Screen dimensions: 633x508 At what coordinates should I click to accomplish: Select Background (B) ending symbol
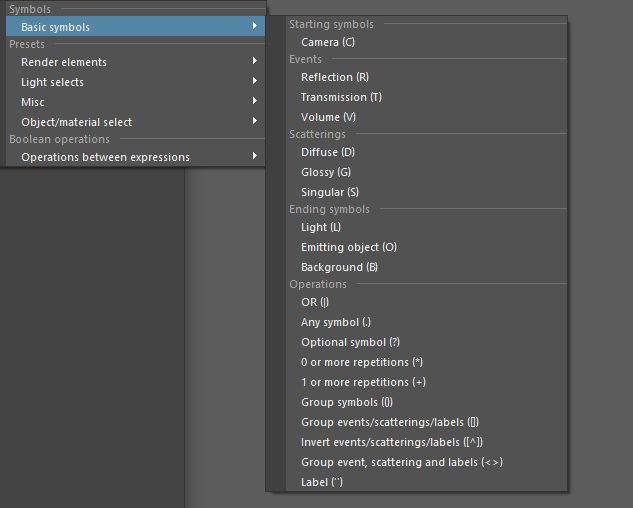click(x=426, y=267)
